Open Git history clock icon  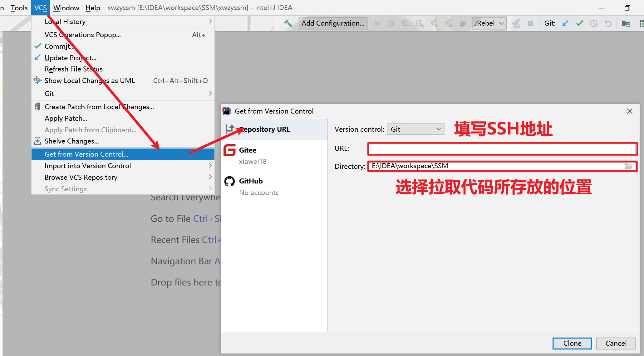pyautogui.click(x=594, y=23)
